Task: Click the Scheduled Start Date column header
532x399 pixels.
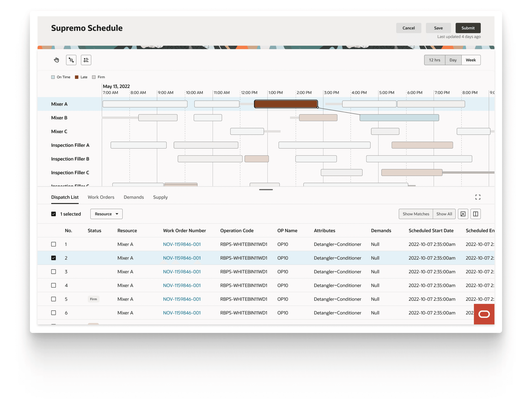Action: click(431, 231)
